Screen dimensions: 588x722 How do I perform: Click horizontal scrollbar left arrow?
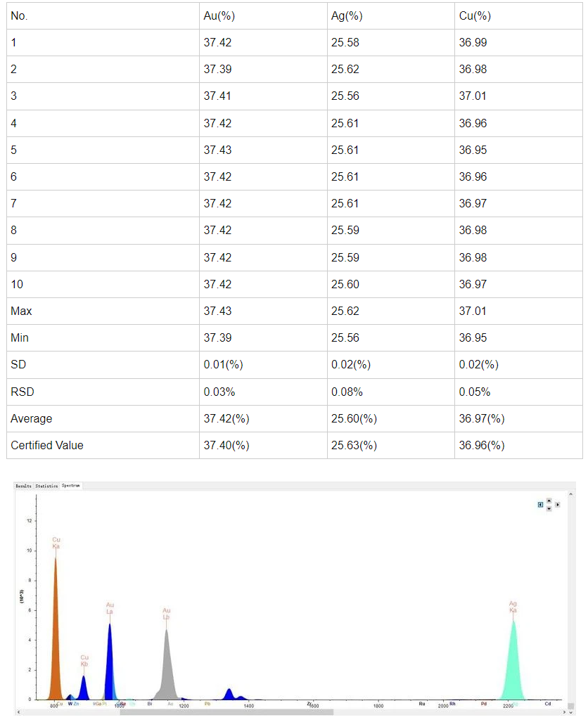(x=18, y=712)
